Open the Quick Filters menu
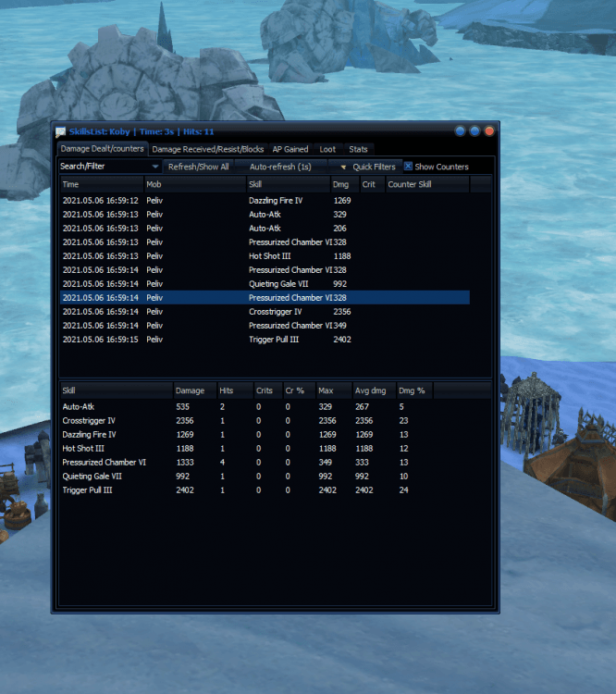Viewport: 616px width, 694px height. pyautogui.click(x=374, y=167)
